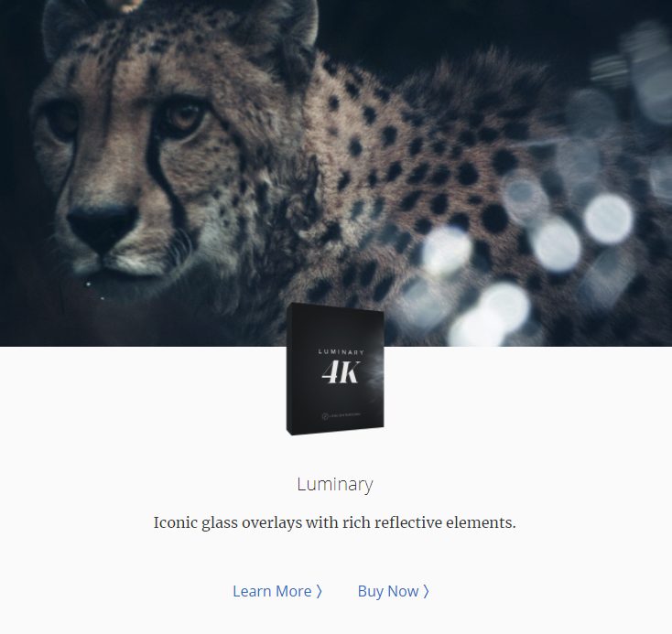The height and width of the screenshot is (634, 672).
Task: Click the LUMINARY lettering on the box
Action: pos(341,352)
